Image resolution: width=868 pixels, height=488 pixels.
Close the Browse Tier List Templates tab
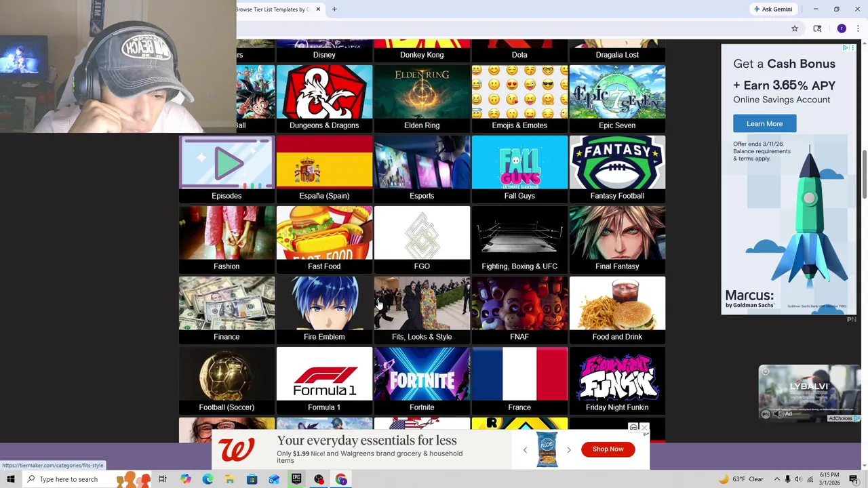[318, 9]
